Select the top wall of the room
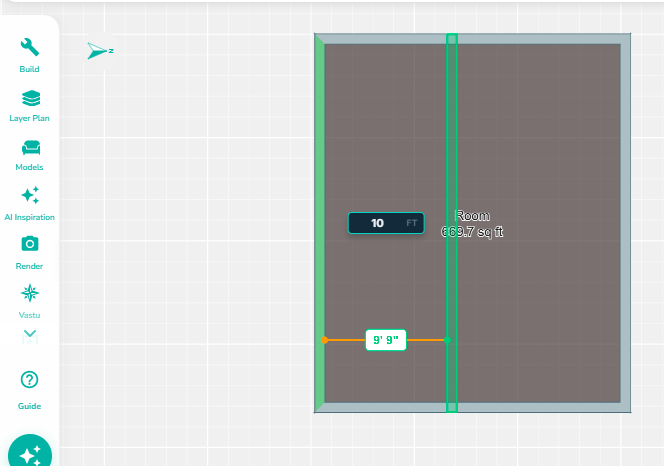Image resolution: width=664 pixels, height=468 pixels. (x=473, y=39)
